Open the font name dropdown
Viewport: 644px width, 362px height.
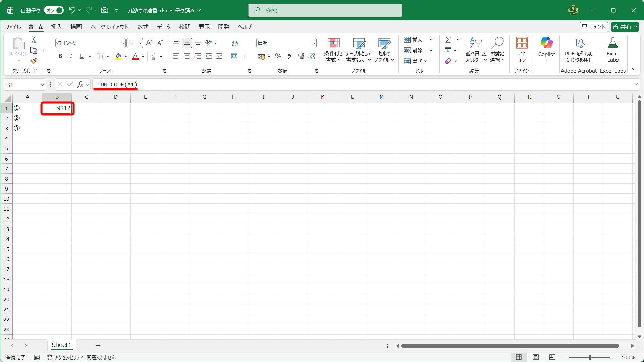coord(123,43)
